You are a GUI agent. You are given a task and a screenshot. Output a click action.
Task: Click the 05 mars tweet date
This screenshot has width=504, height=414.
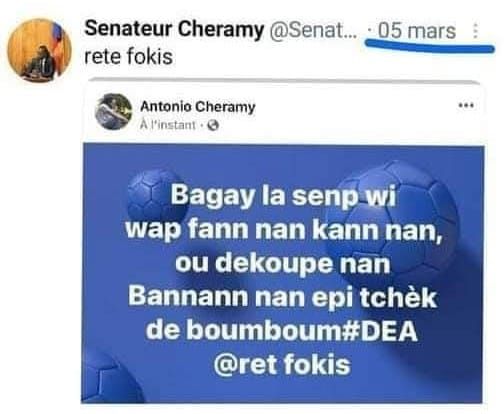point(417,31)
